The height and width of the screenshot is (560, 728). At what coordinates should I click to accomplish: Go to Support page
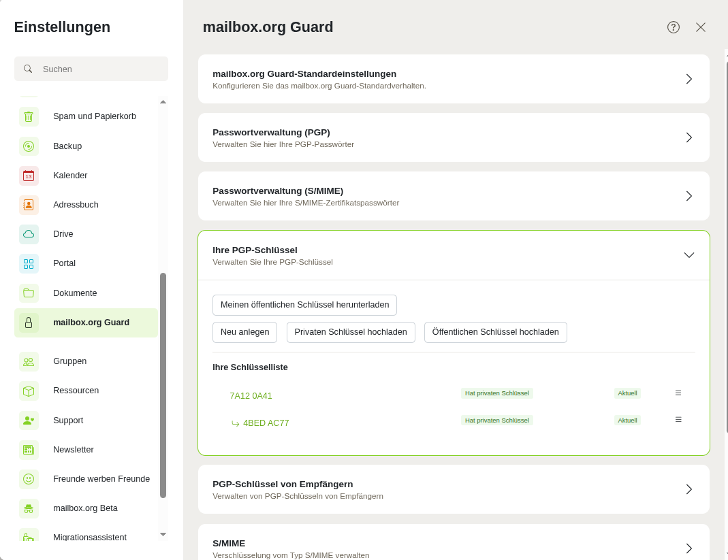(86, 421)
